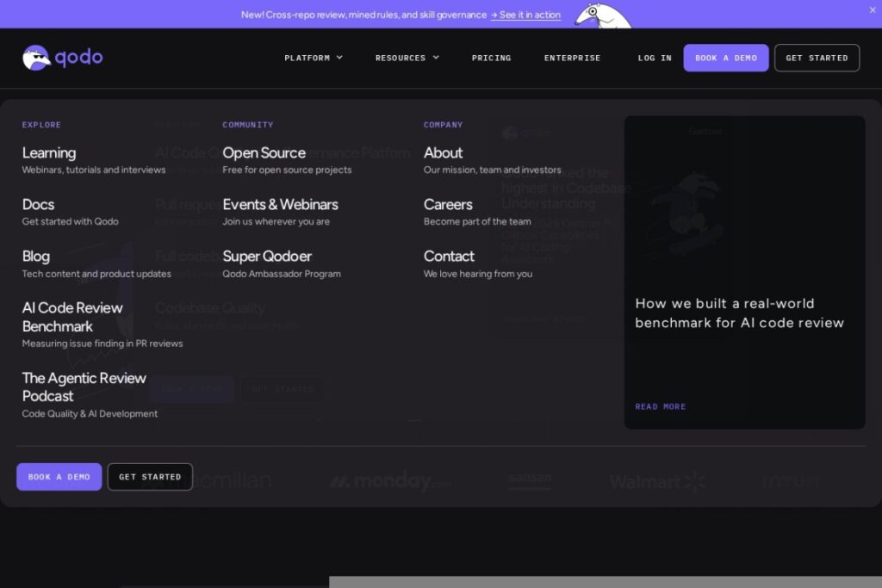This screenshot has width=882, height=588.
Task: Click the header Book a Demo button
Action: click(725, 58)
